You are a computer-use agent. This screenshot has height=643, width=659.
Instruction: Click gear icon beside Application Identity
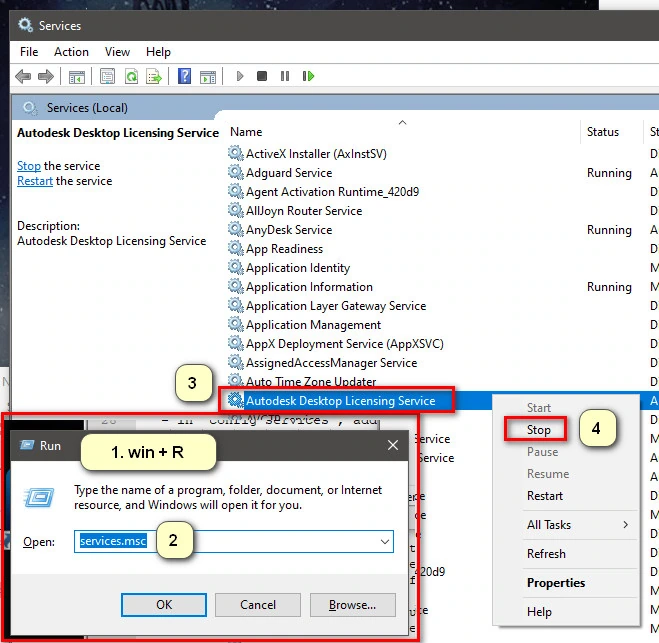(x=236, y=267)
